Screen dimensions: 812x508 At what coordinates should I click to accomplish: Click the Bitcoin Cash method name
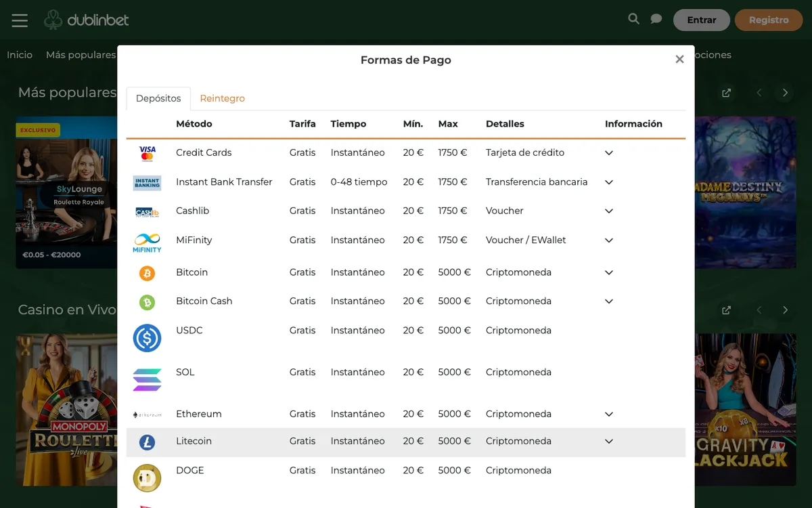pyautogui.click(x=204, y=301)
